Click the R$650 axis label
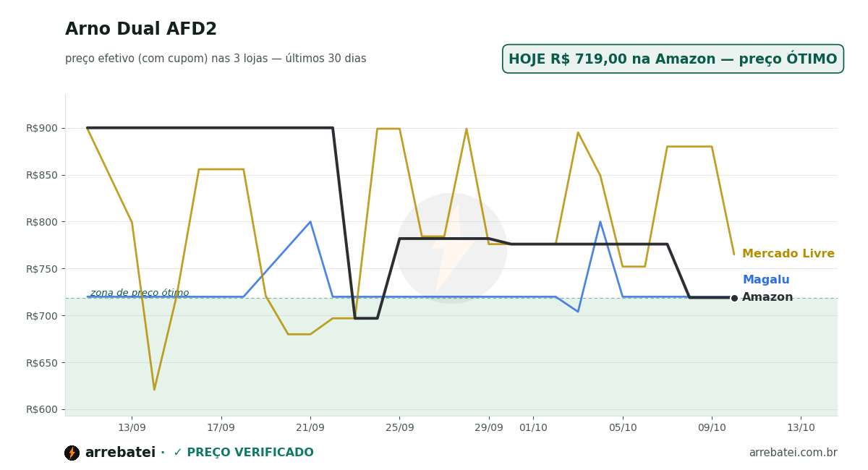Image resolution: width=868 pixels, height=470 pixels. point(42,363)
